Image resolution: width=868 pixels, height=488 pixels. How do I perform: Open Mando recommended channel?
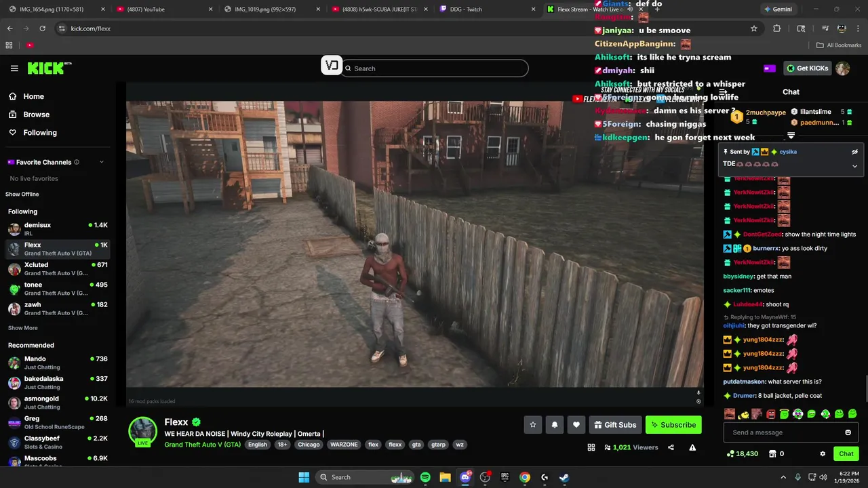(x=58, y=363)
